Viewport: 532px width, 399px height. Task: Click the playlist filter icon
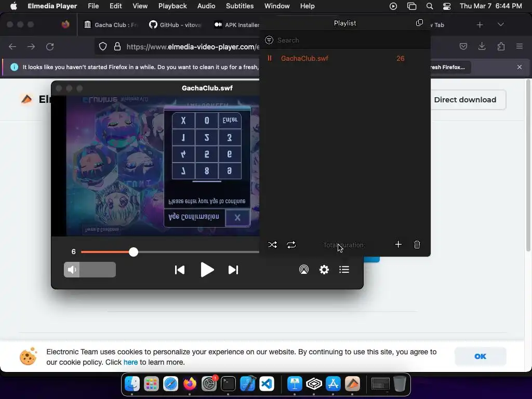tap(269, 40)
